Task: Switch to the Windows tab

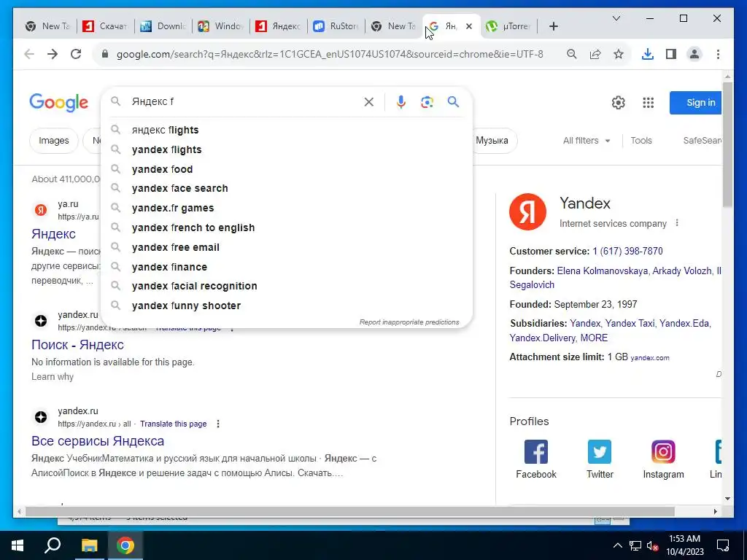Action: (220, 26)
